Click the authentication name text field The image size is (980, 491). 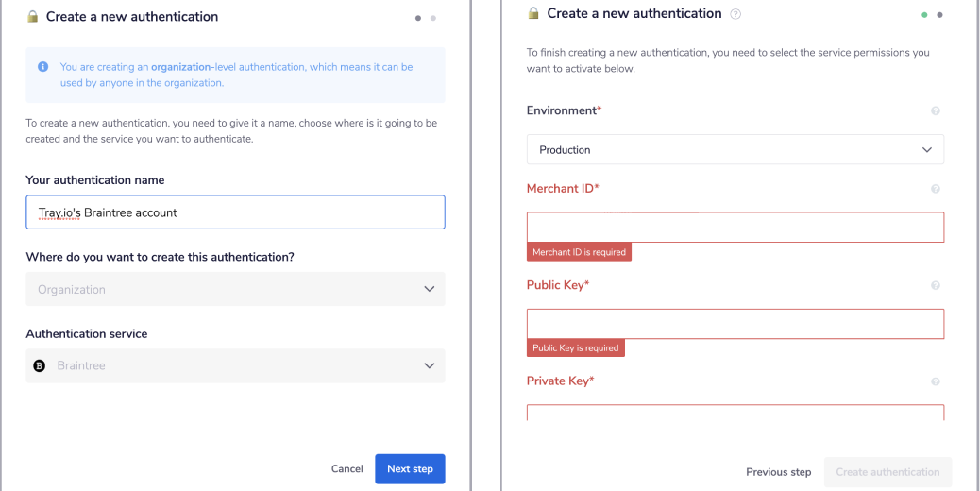click(235, 212)
